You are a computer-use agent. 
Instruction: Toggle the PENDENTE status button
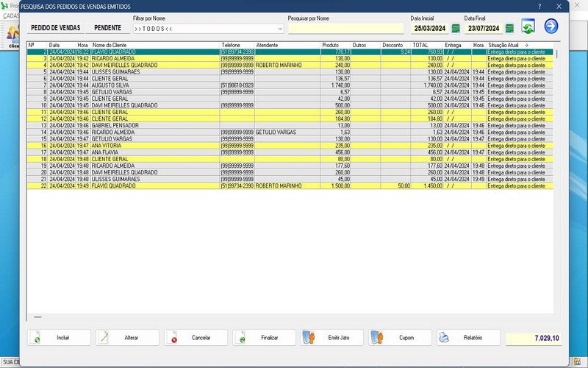107,28
